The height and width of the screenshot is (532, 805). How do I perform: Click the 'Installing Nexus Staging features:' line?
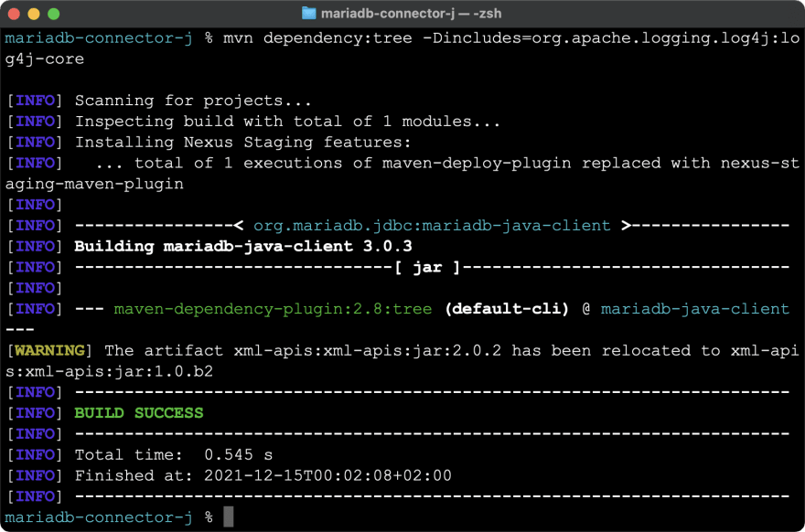(242, 142)
